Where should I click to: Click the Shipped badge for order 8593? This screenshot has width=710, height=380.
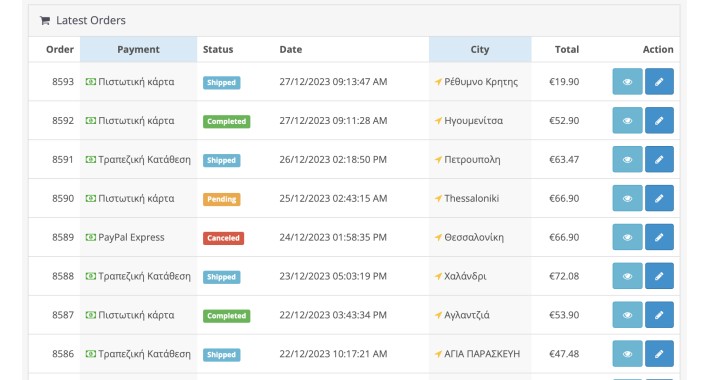[x=221, y=82]
